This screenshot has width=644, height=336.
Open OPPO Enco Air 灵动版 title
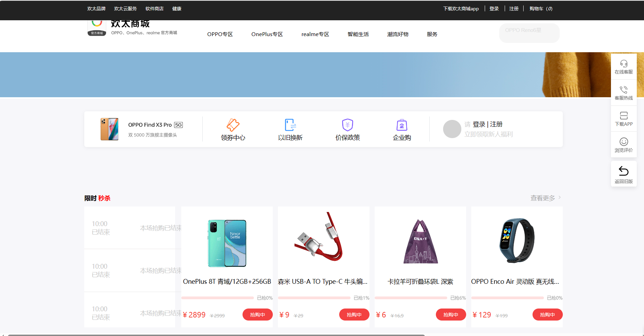pyautogui.click(x=515, y=282)
